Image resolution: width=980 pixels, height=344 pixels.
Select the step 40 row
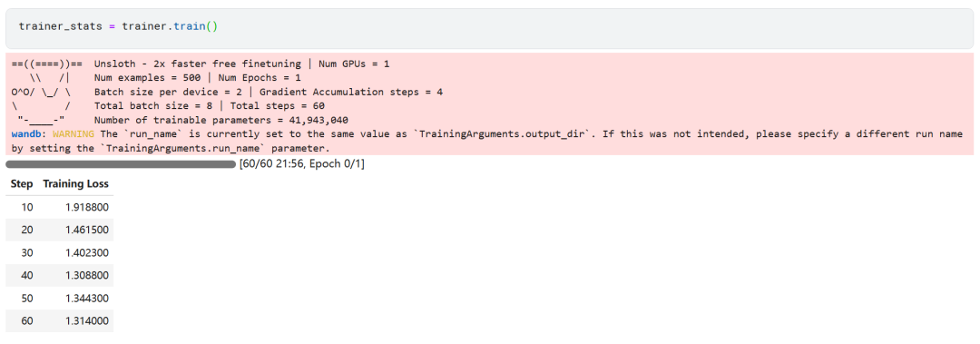59,275
